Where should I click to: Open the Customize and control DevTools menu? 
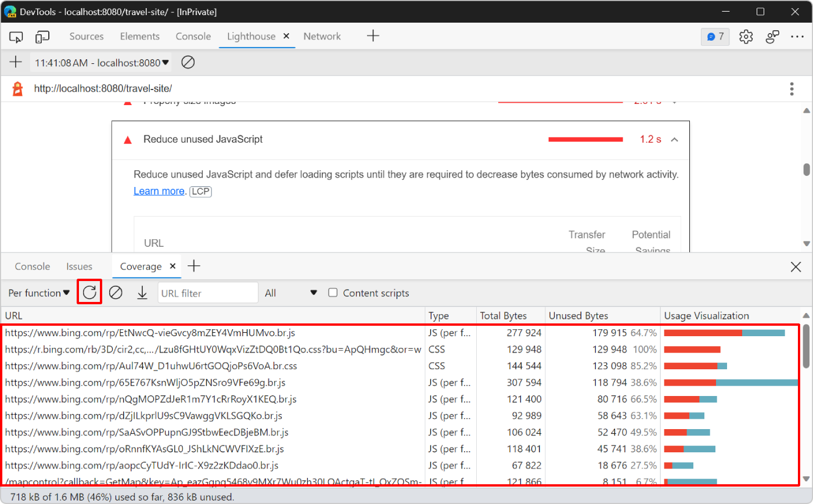(x=797, y=36)
